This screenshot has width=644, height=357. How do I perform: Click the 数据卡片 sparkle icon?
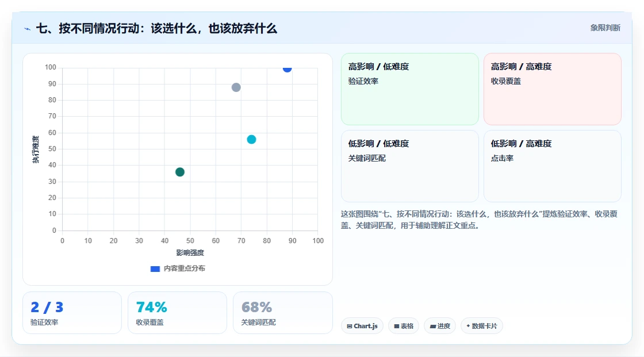tap(468, 326)
